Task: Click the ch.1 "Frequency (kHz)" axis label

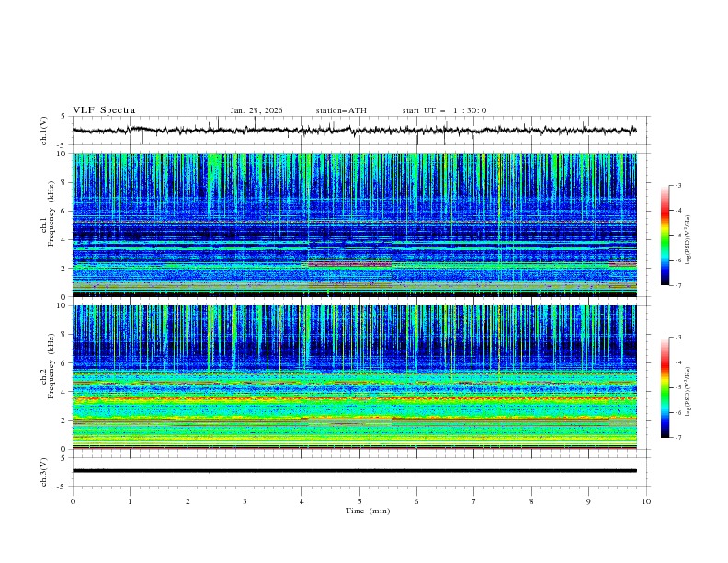Action: pos(51,212)
